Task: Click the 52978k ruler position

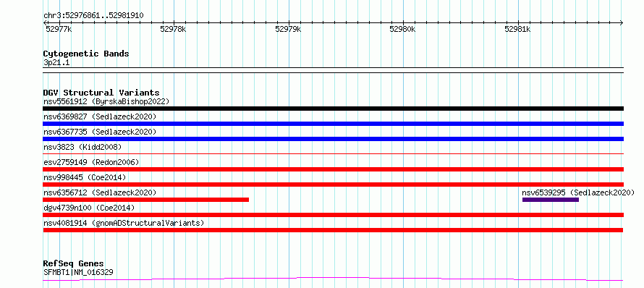Action: tap(173, 29)
